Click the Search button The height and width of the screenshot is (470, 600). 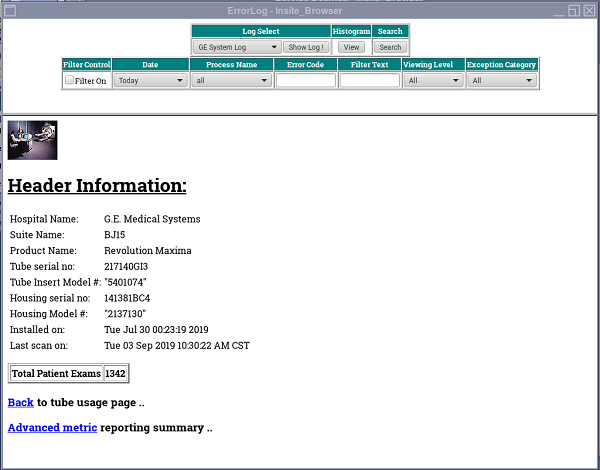pos(390,47)
